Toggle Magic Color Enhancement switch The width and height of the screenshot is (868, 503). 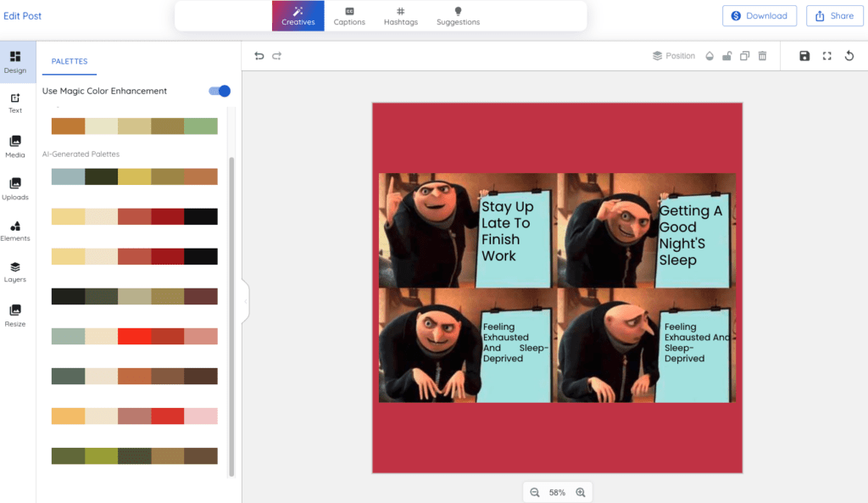click(x=220, y=91)
